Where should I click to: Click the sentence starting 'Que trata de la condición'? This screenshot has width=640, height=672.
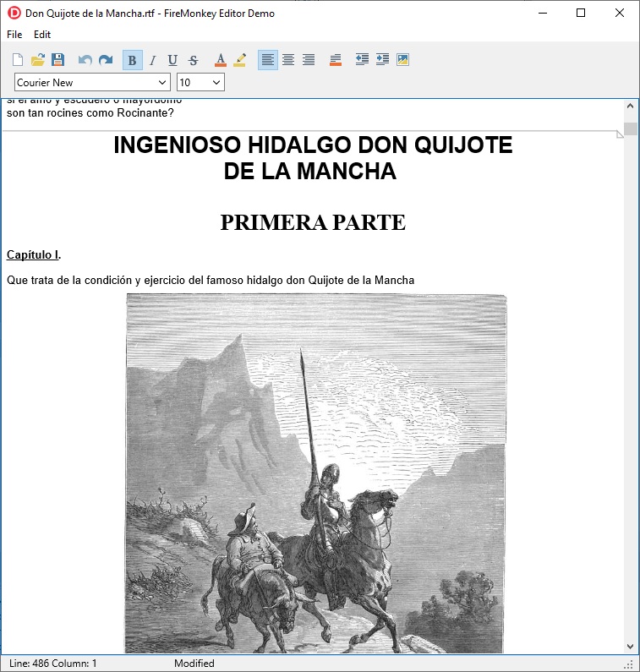(211, 281)
